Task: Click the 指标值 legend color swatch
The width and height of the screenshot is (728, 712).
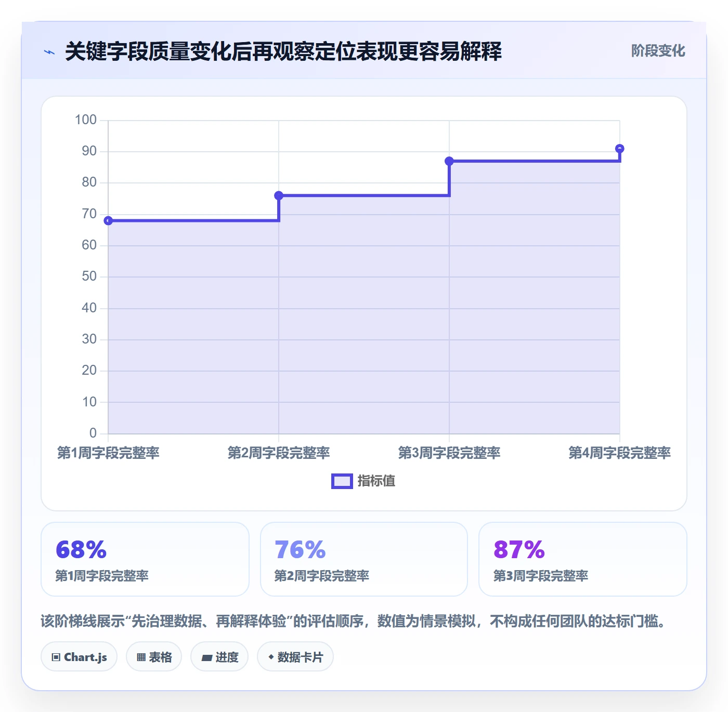Action: pyautogui.click(x=342, y=481)
